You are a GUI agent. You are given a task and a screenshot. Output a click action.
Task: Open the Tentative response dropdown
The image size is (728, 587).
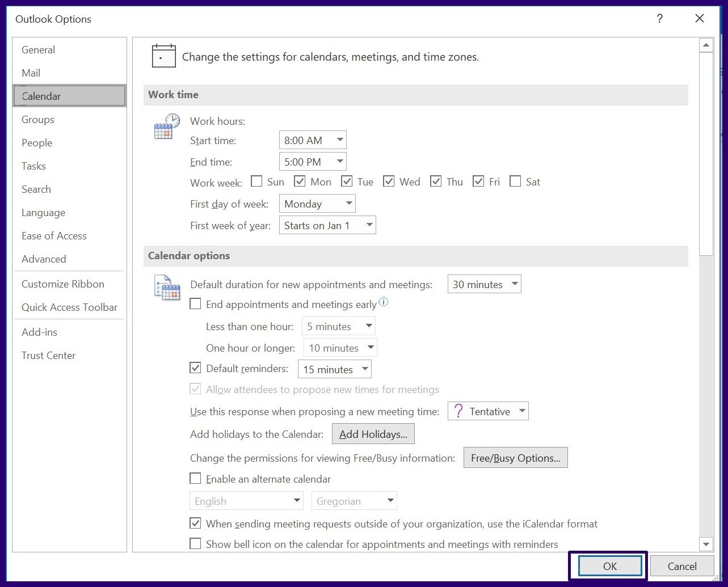point(488,411)
